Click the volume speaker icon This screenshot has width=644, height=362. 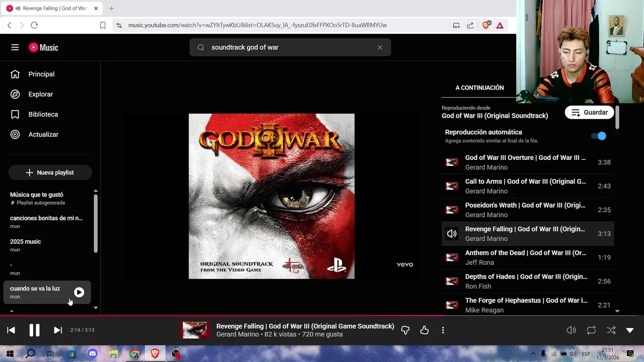[571, 330]
